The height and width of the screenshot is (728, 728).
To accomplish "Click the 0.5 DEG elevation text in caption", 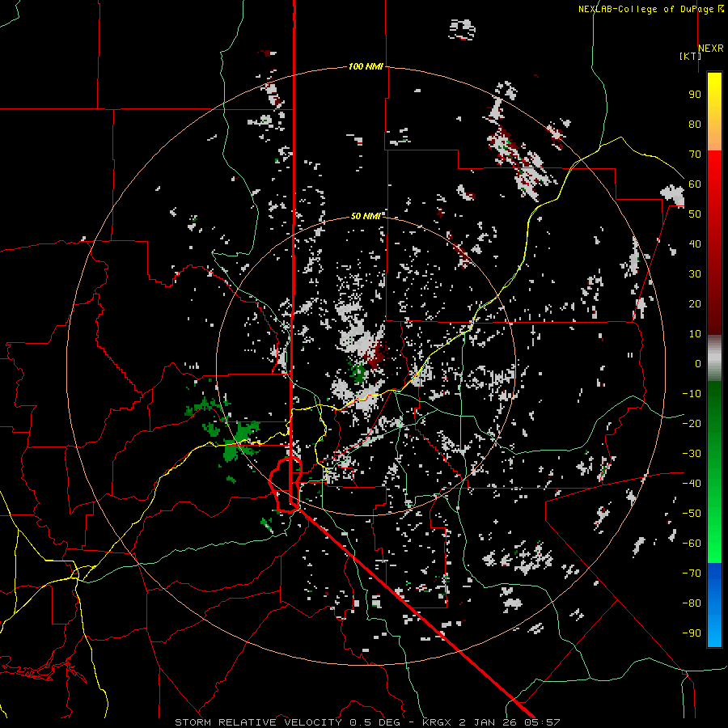I will click(378, 722).
